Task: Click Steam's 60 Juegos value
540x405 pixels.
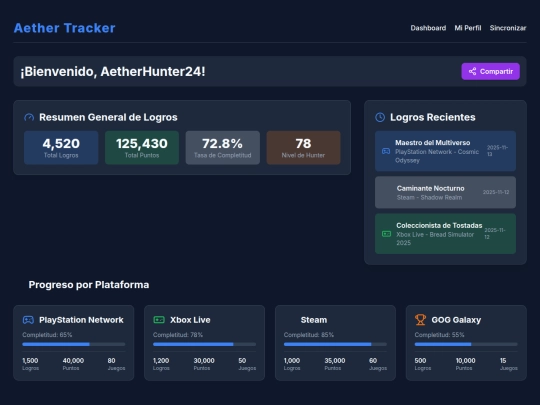Action: coord(373,361)
